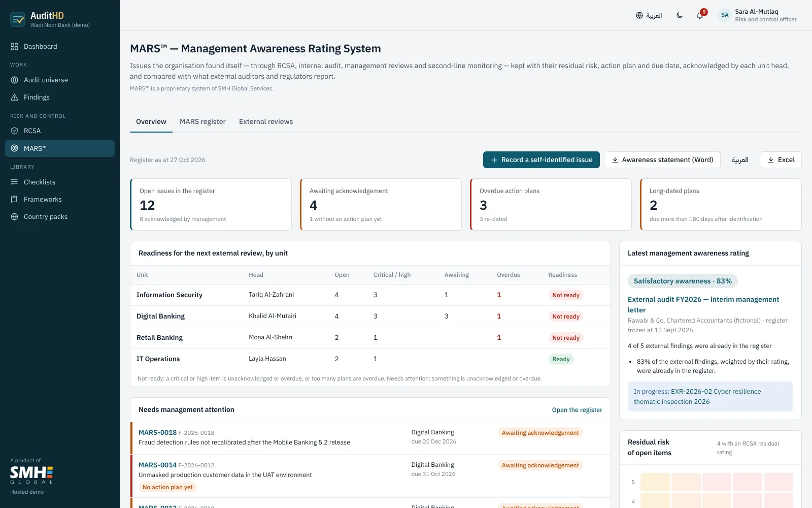812x508 pixels.
Task: Toggle dark mode with the moon icon
Action: 680,15
